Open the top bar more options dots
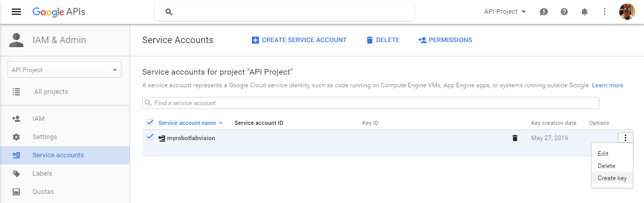The image size is (644, 203). [604, 12]
